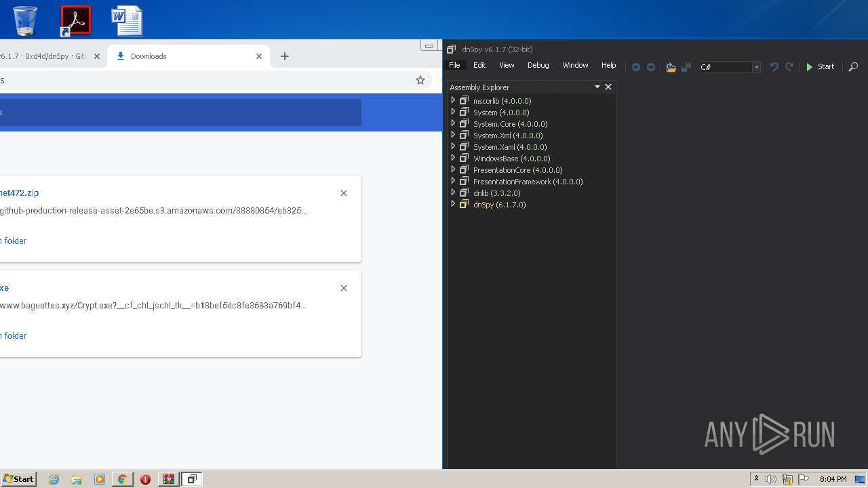Start debugging with the Start button
This screenshot has height=488, width=868.
[x=820, y=66]
